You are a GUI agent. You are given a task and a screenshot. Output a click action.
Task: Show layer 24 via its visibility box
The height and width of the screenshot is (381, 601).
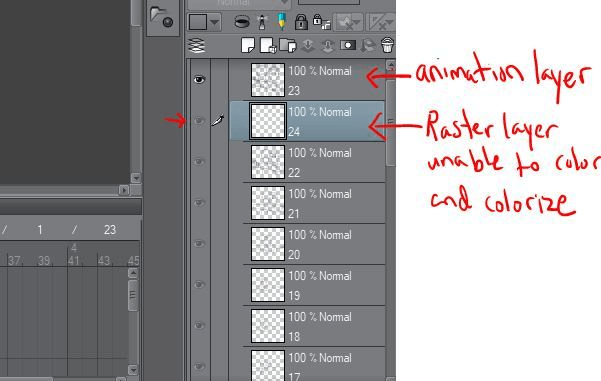199,121
